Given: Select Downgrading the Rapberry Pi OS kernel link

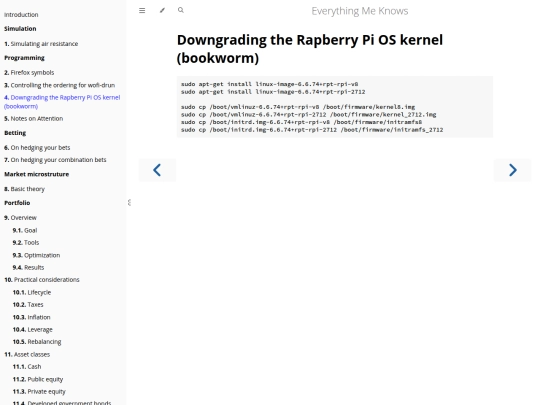Looking at the screenshot, I should point(62,102).
